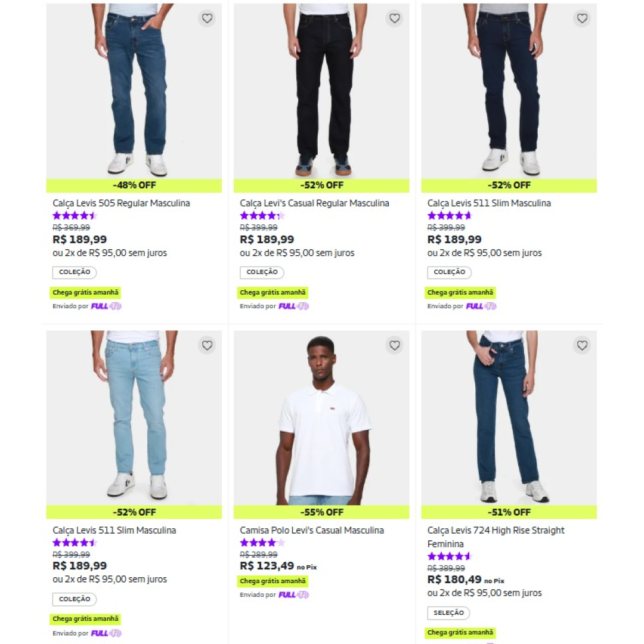The image size is (644, 644).
Task: Click star rating of Calça Levis 505
Action: [75, 215]
